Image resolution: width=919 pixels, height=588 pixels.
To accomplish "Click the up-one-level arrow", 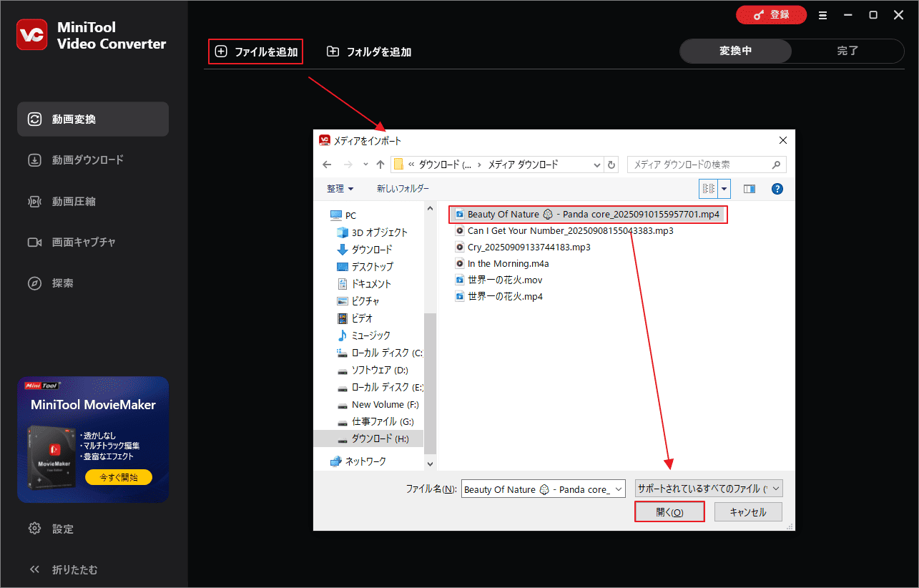I will pyautogui.click(x=380, y=165).
